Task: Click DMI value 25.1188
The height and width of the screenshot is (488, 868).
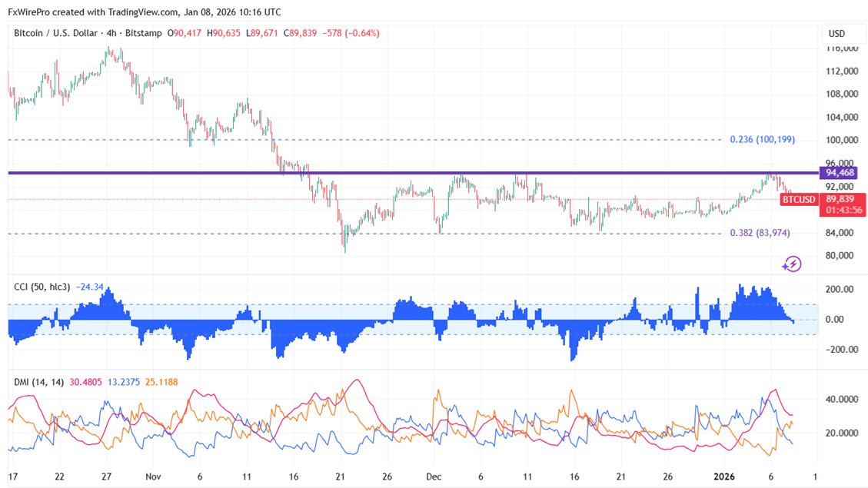Action: click(161, 382)
